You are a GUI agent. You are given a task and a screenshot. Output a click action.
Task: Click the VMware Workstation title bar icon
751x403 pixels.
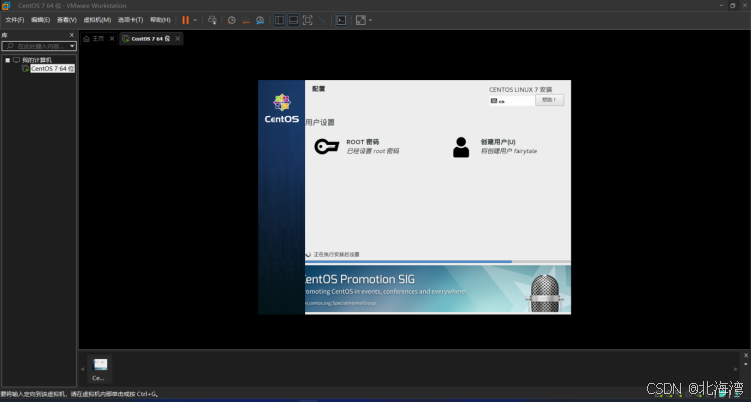click(6, 5)
